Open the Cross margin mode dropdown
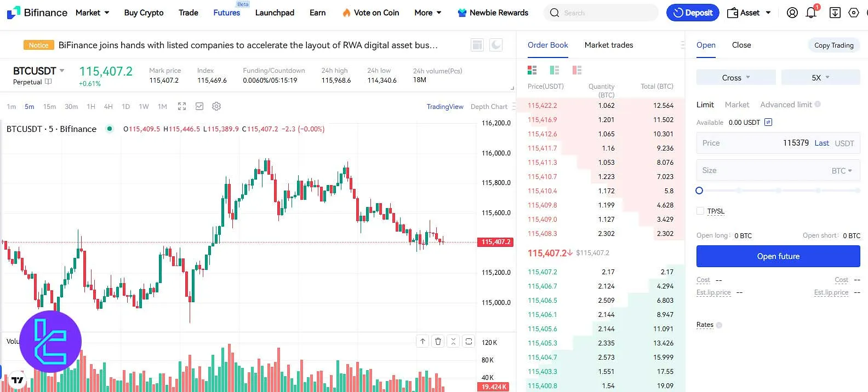 tap(735, 77)
